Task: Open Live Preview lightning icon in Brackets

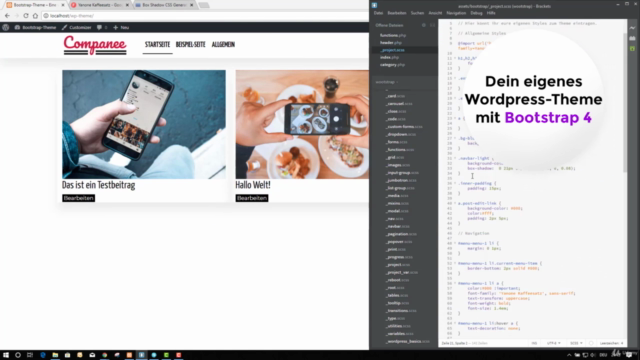Action: tap(632, 28)
